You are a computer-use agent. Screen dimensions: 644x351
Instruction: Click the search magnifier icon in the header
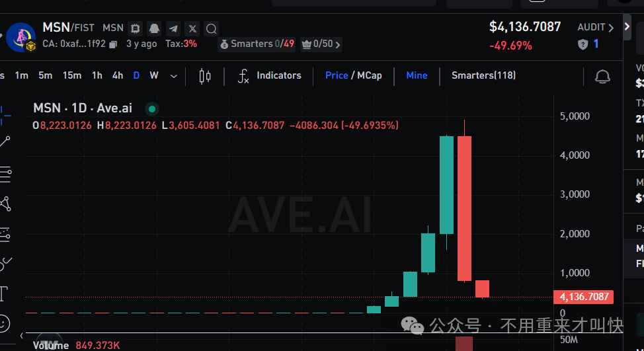click(x=212, y=28)
